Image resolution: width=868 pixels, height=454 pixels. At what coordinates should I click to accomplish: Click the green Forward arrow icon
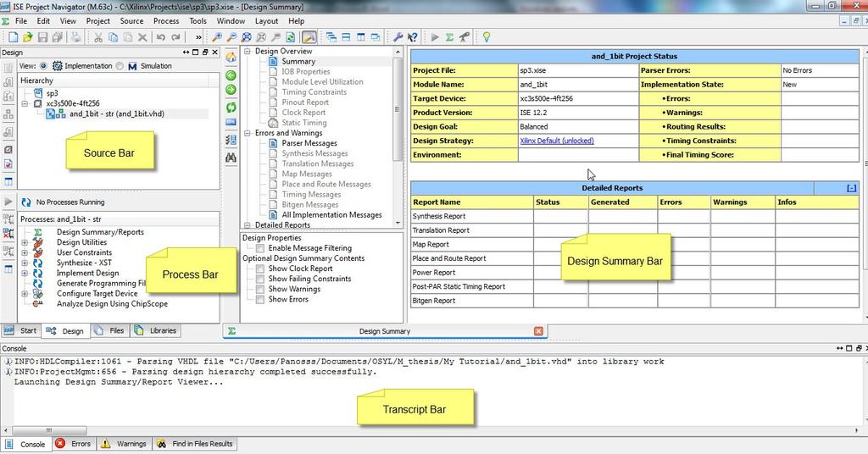coord(231,90)
